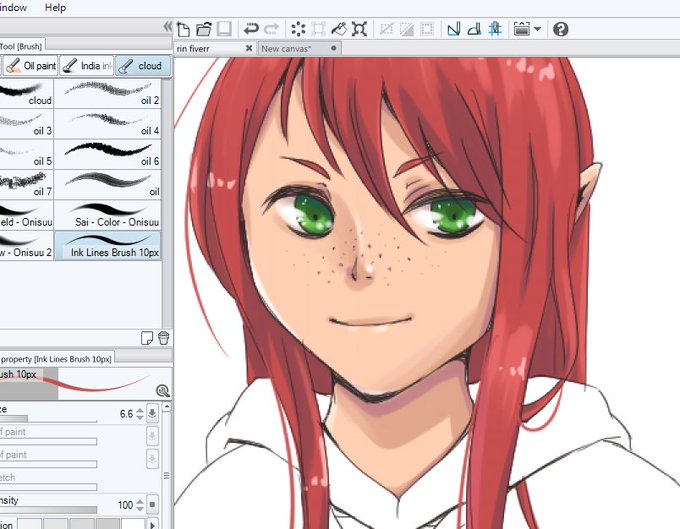Create a new canvas via toolbar icon

183,29
